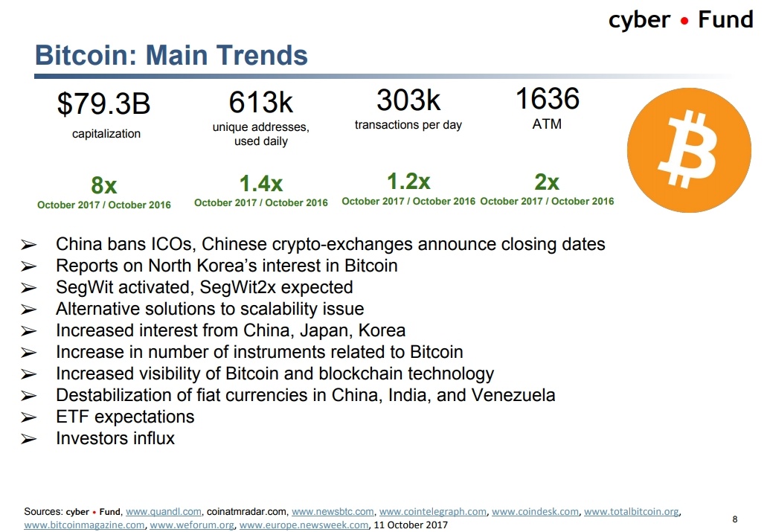Click the 613k unique addresses figure
Viewport: 770px width, 532px height.
260,102
